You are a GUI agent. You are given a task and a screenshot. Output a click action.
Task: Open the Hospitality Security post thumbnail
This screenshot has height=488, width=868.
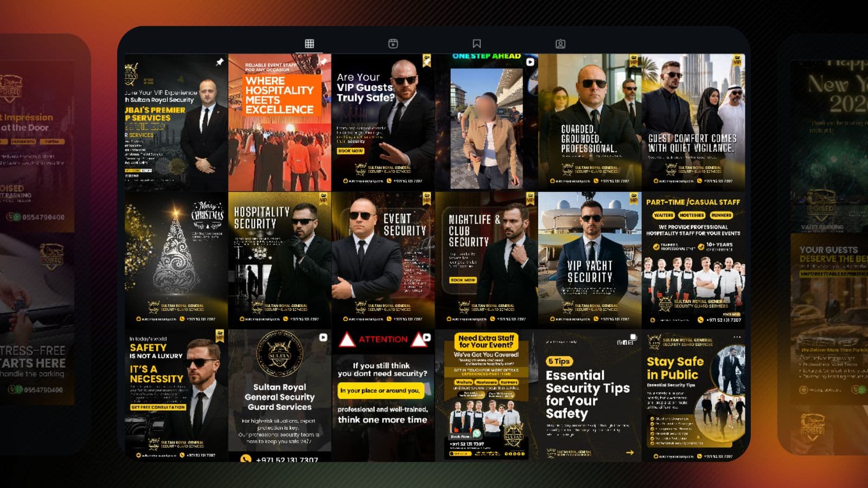coord(279,259)
